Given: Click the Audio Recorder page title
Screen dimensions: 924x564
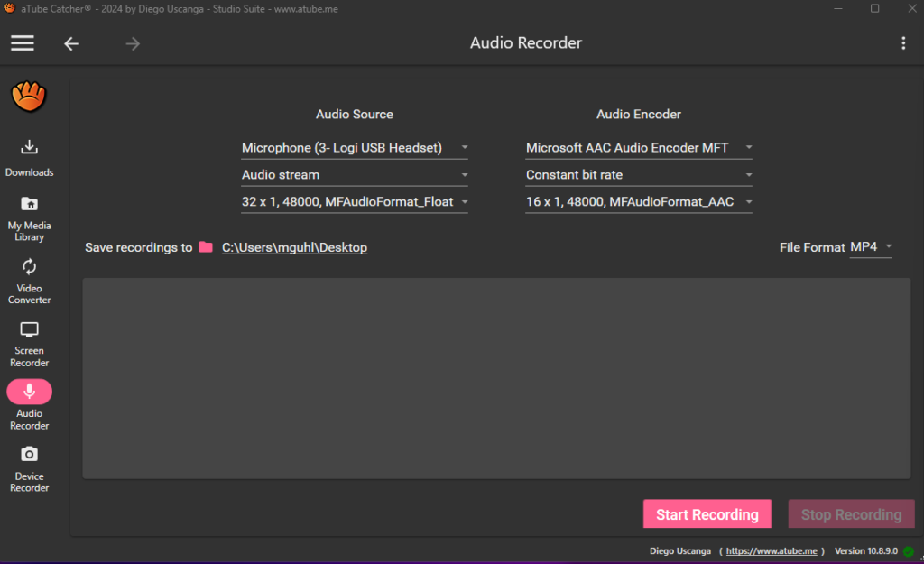Looking at the screenshot, I should point(526,43).
